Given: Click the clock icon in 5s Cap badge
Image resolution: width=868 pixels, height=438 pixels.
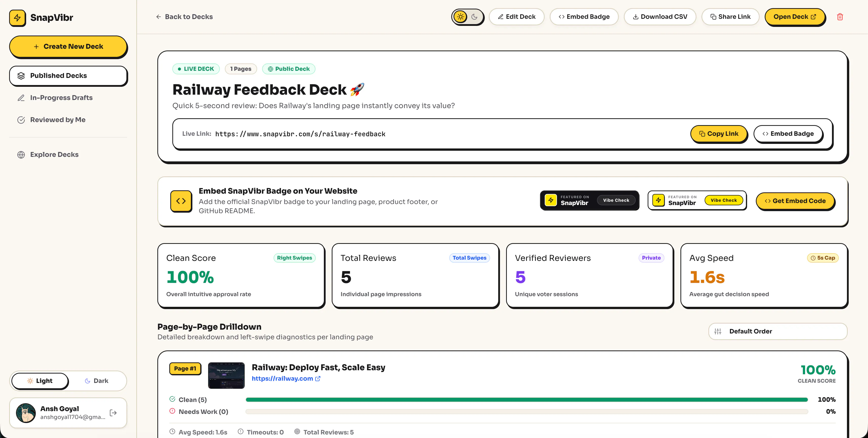Looking at the screenshot, I should (813, 258).
